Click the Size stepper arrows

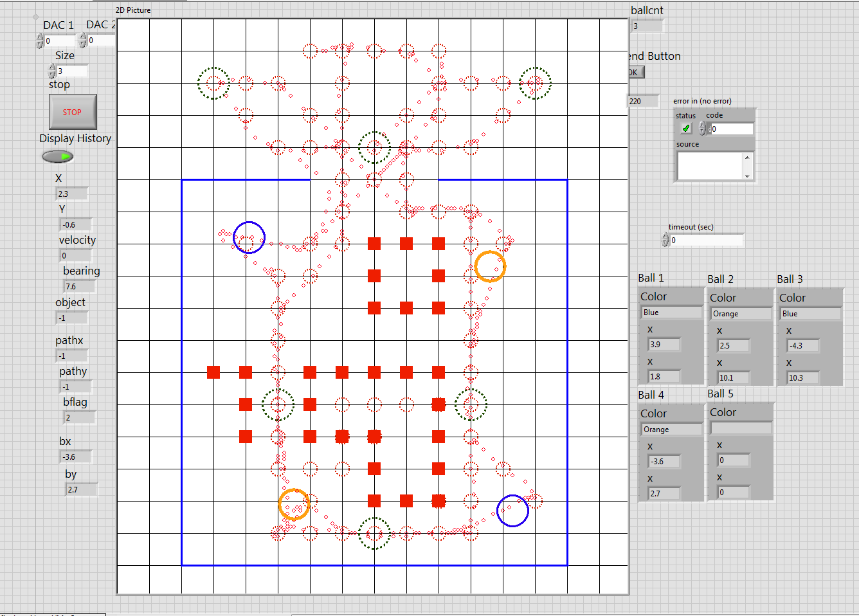52,71
